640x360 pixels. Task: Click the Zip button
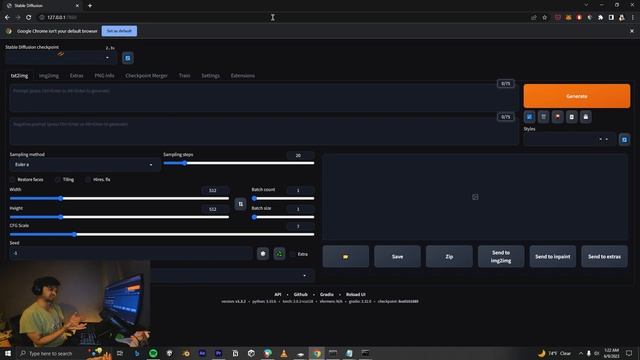(449, 256)
